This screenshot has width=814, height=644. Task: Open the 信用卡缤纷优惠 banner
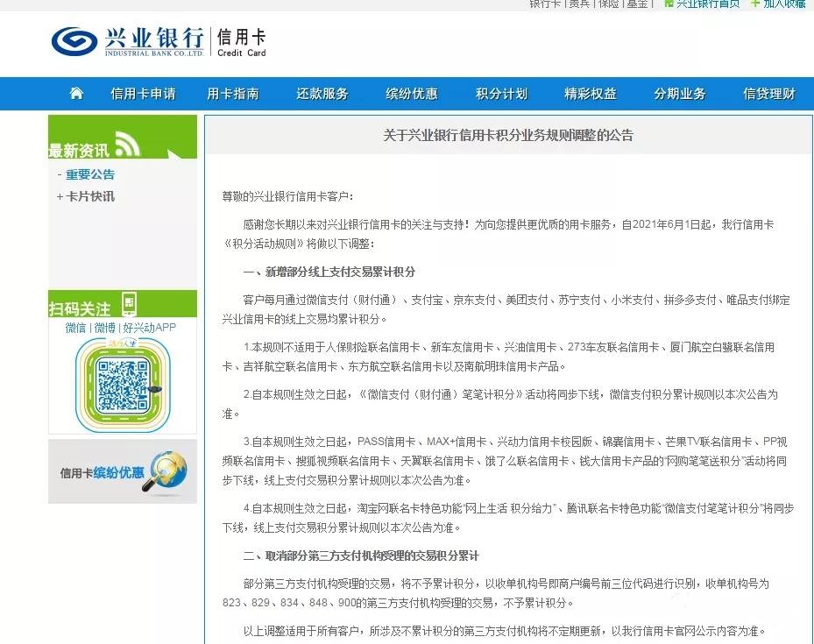(123, 471)
